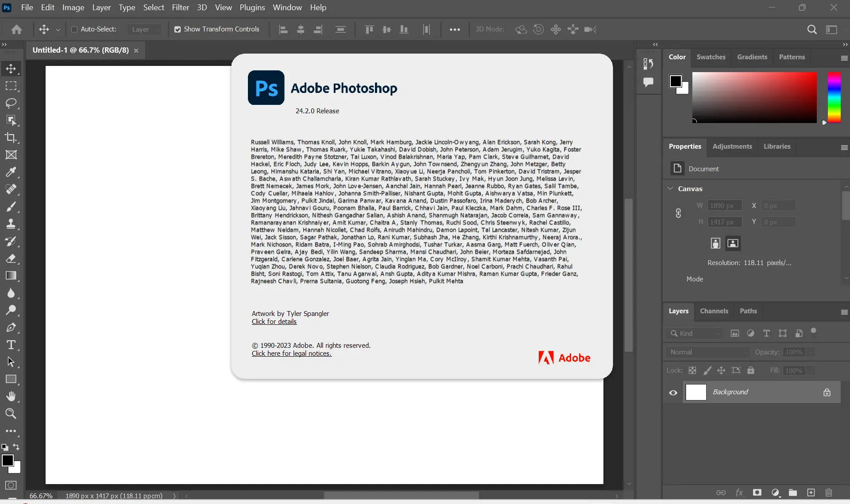Viewport: 850px width, 504px height.
Task: Select the Gradient tool
Action: [x=11, y=276]
